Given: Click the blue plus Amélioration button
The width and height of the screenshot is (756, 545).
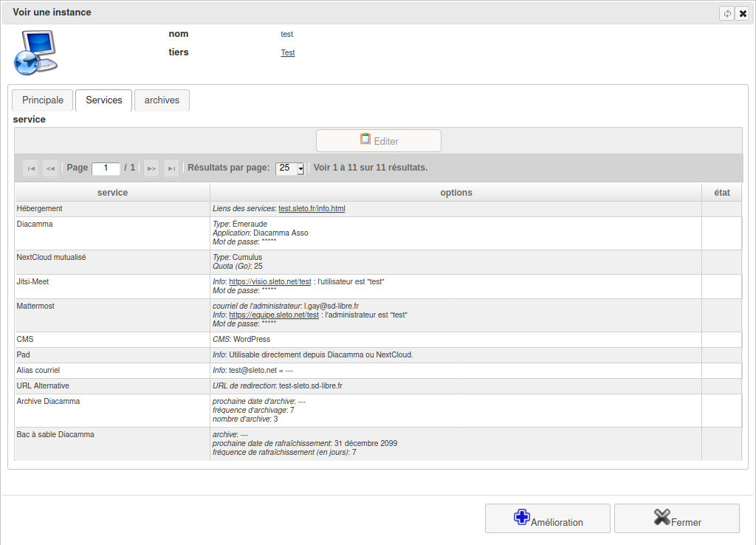Looking at the screenshot, I should (x=547, y=518).
